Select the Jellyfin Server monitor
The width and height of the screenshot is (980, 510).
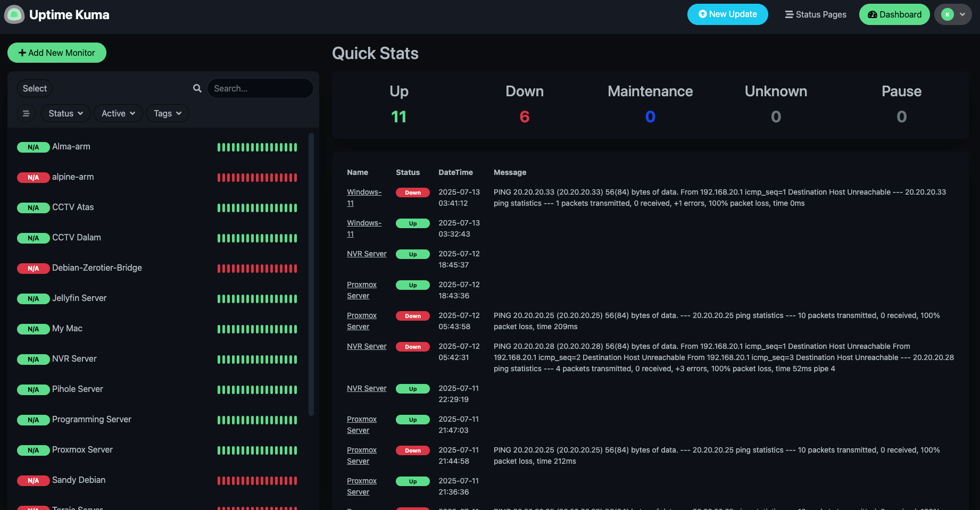(x=157, y=298)
